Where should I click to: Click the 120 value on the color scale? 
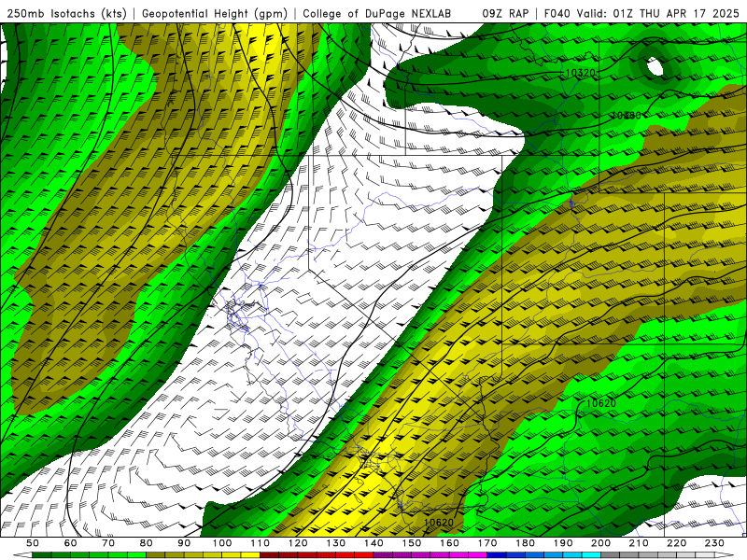click(298, 543)
